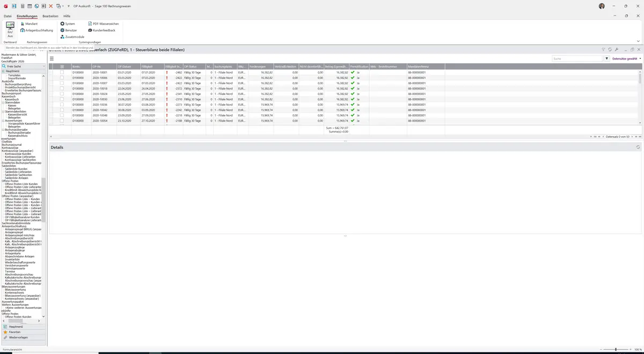Image resolution: width=644 pixels, height=354 pixels.
Task: Open Zusatzmodule in the ribbon
Action: [x=72, y=37]
